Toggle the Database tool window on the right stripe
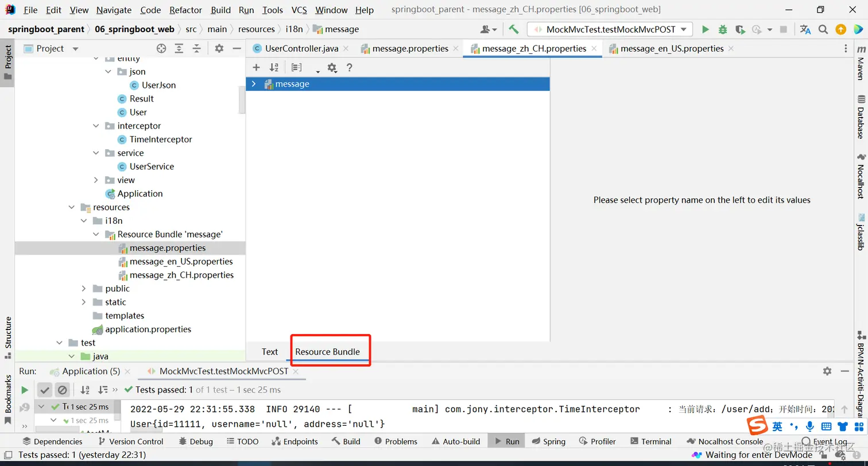Screen dimensions: 868x466 [861, 117]
